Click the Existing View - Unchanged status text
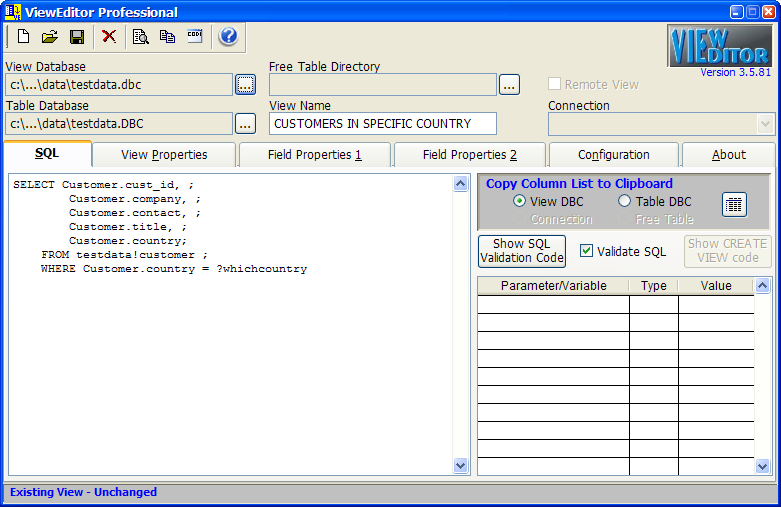The height and width of the screenshot is (507, 781). click(x=83, y=492)
